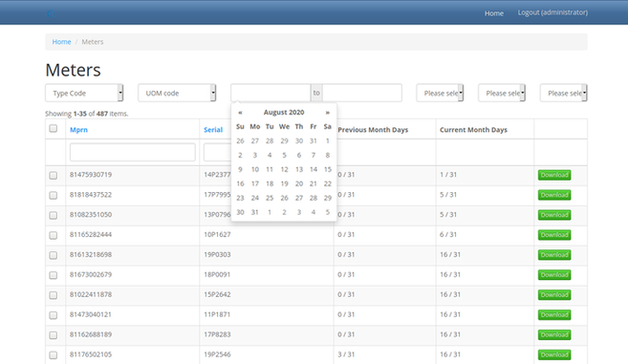Download data for meter 81818437522
Viewport: 628px width, 364px height.
point(554,195)
